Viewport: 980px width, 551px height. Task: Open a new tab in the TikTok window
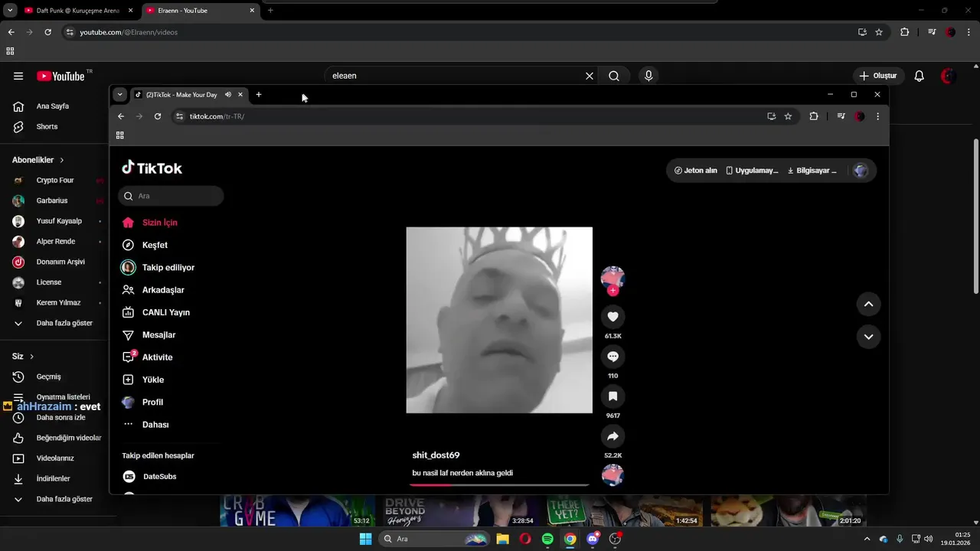point(259,95)
